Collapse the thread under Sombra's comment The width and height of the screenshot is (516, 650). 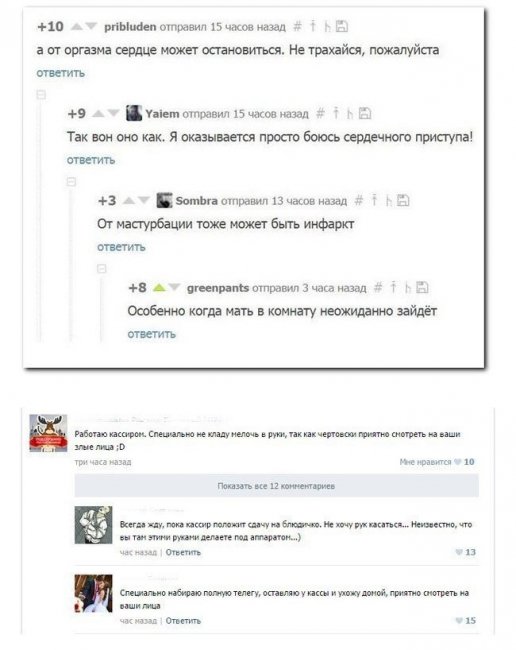(102, 269)
